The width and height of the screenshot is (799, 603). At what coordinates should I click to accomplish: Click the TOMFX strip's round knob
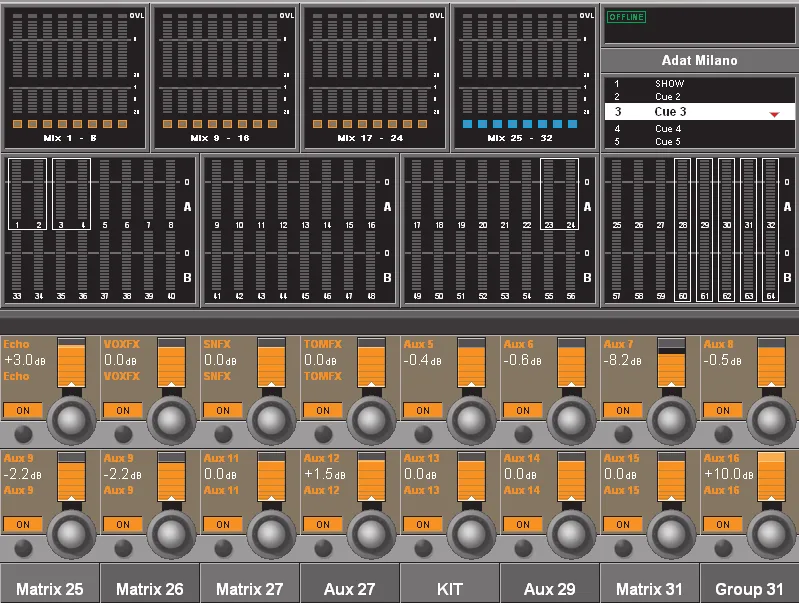371,421
